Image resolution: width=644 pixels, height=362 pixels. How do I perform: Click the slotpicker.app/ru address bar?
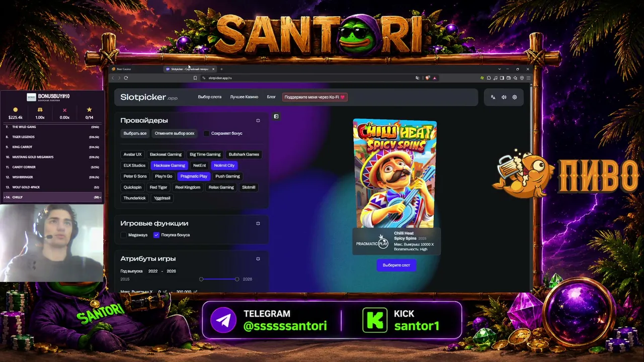click(307, 78)
